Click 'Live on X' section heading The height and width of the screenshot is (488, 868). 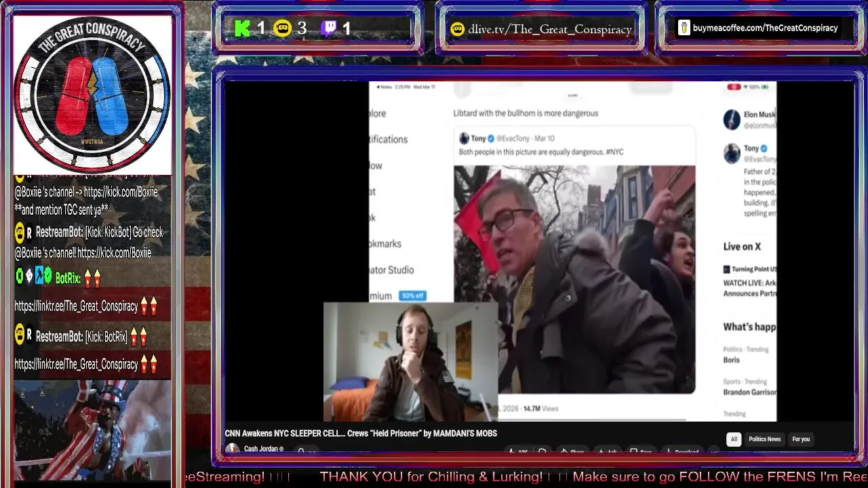tap(742, 247)
